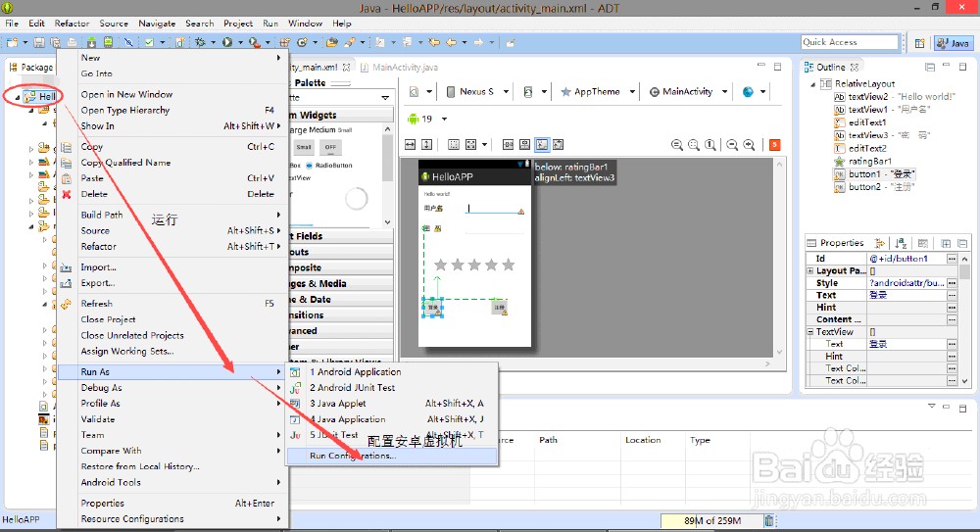Viewport: 980px width, 532px height.
Task: Click the heap status memory bar
Action: pyautogui.click(x=711, y=521)
